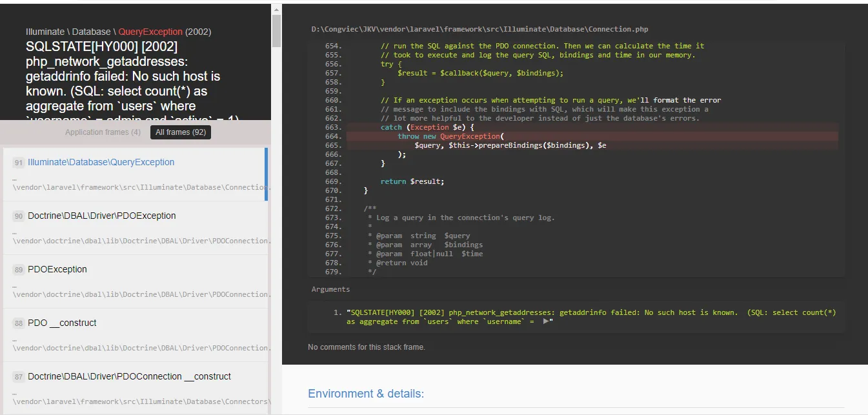Click the frame number badge 87
868x415 pixels.
click(x=19, y=377)
